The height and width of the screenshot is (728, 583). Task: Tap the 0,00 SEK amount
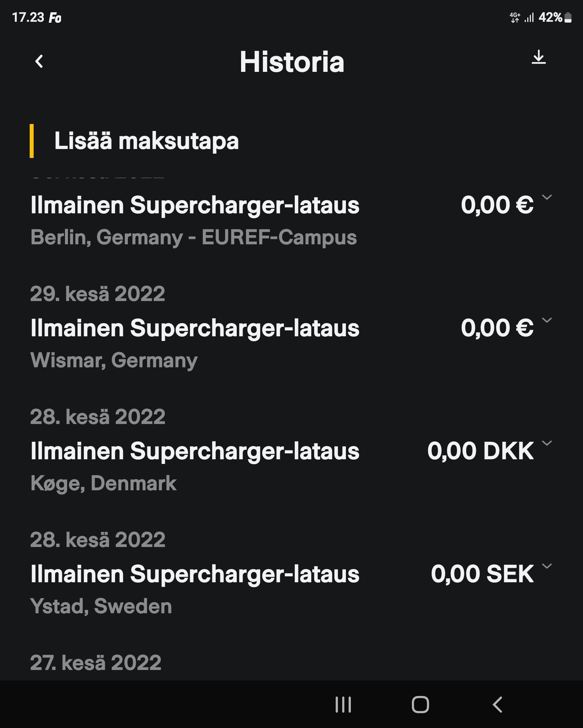(482, 574)
